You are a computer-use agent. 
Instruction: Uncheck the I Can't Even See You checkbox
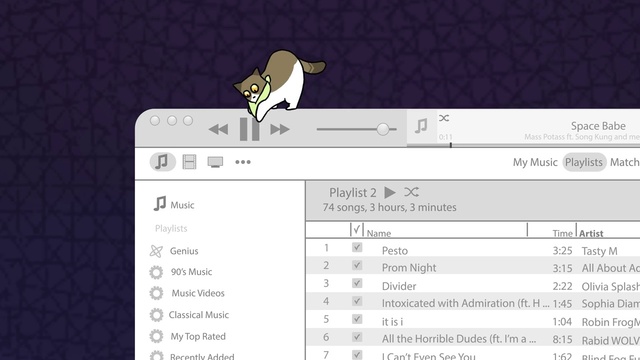(357, 355)
